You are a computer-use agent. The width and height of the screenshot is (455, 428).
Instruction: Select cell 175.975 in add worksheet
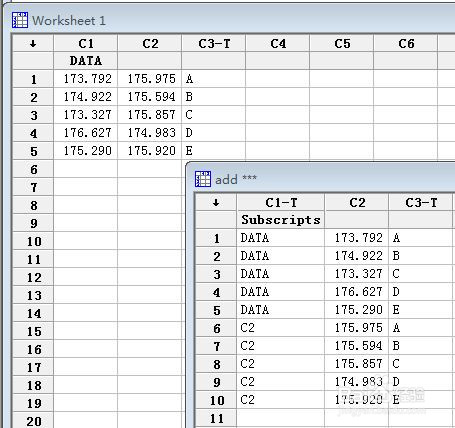point(357,328)
